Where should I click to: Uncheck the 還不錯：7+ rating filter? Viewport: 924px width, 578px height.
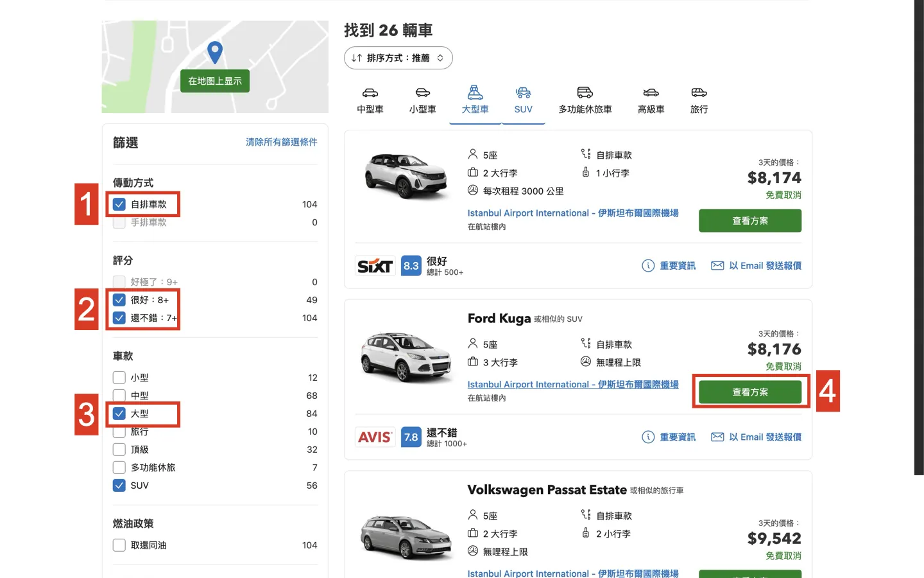coord(119,318)
